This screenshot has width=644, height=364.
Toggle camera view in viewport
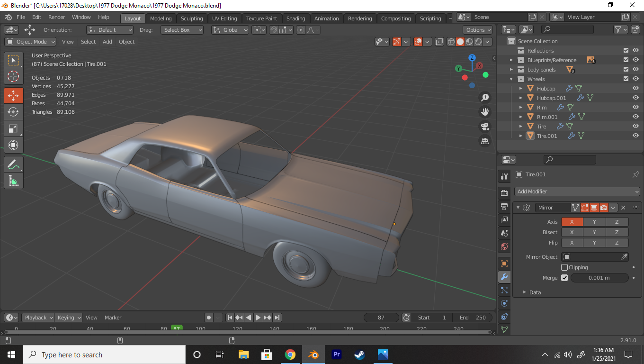click(485, 127)
